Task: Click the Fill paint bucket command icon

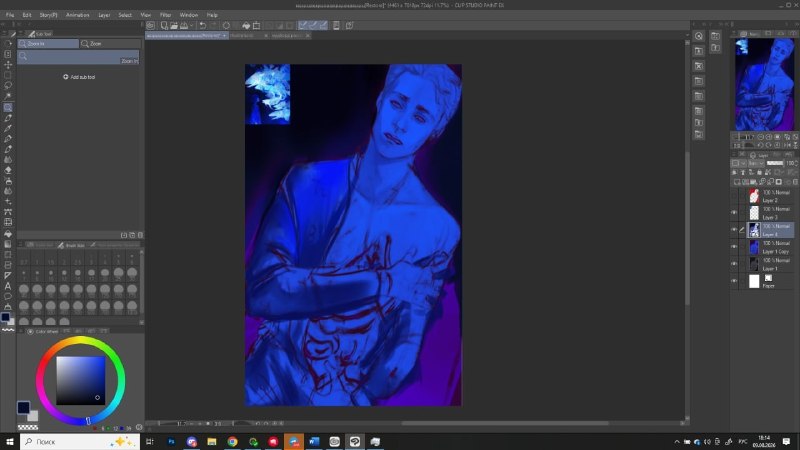Action: (246, 26)
